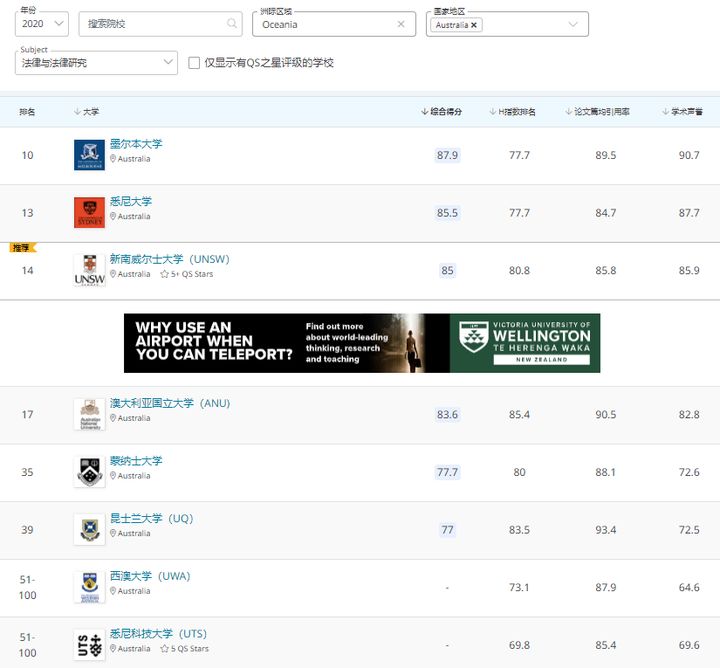Image resolution: width=720 pixels, height=668 pixels.
Task: Click the 5 QS Stars badge for UTS
Action: tap(185, 649)
